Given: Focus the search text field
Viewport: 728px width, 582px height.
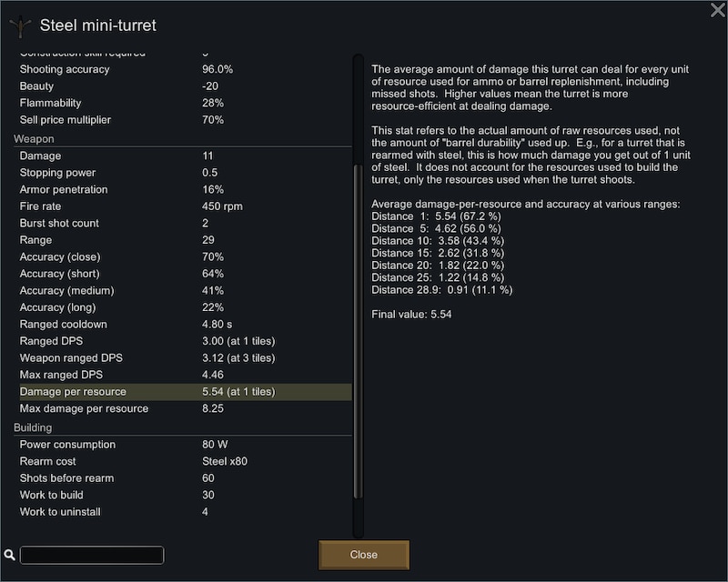Looking at the screenshot, I should (x=92, y=555).
